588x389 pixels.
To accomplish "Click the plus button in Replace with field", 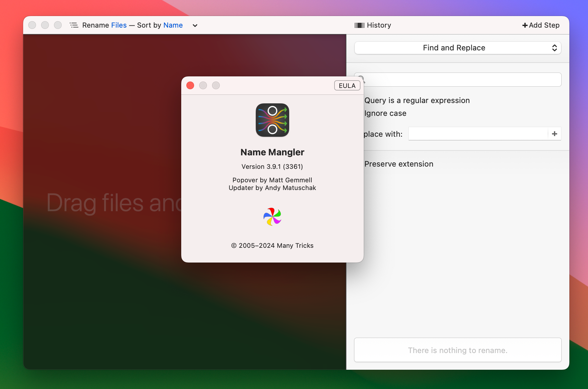I will 555,134.
